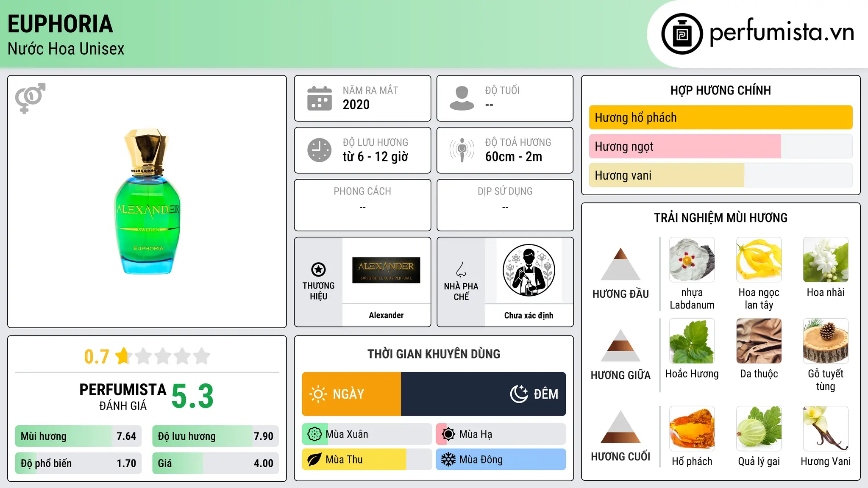The width and height of the screenshot is (868, 488).
Task: Click the ĐÊM label
Action: (x=546, y=394)
